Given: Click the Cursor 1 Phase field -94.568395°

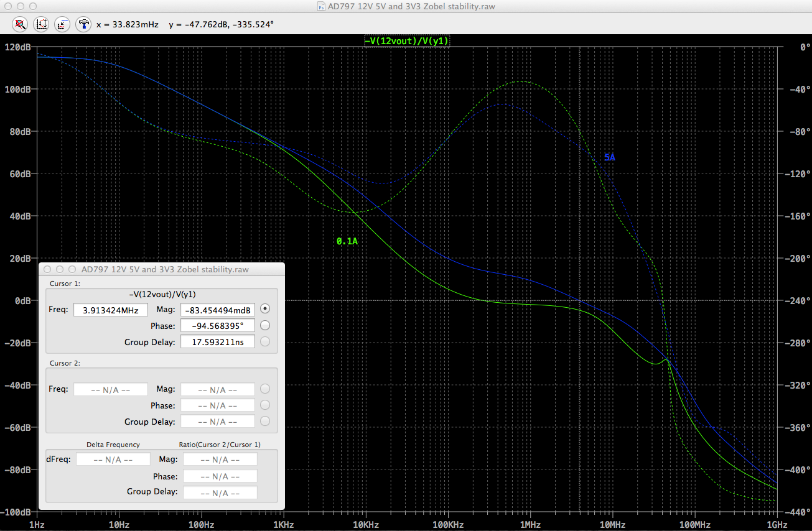Looking at the screenshot, I should tap(218, 326).
